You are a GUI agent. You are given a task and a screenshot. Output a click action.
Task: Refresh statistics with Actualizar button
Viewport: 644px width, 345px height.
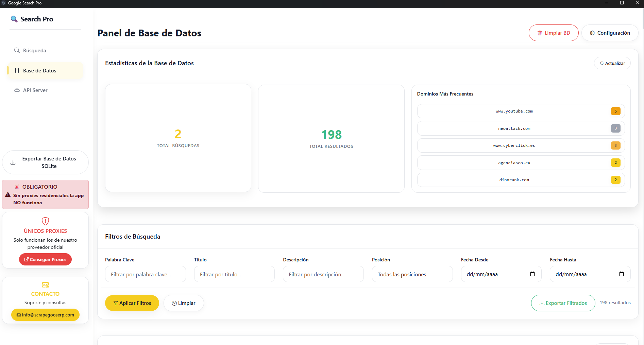[612, 63]
